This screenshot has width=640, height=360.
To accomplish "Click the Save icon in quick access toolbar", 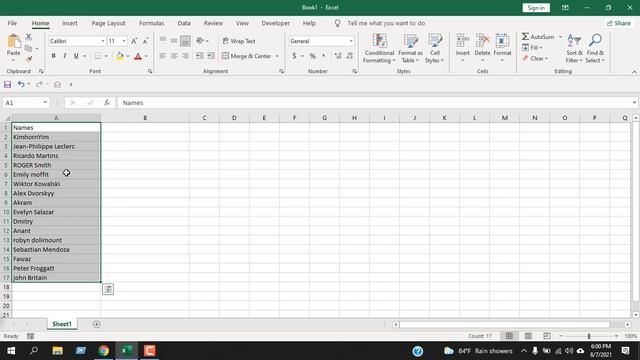I will click(7, 84).
